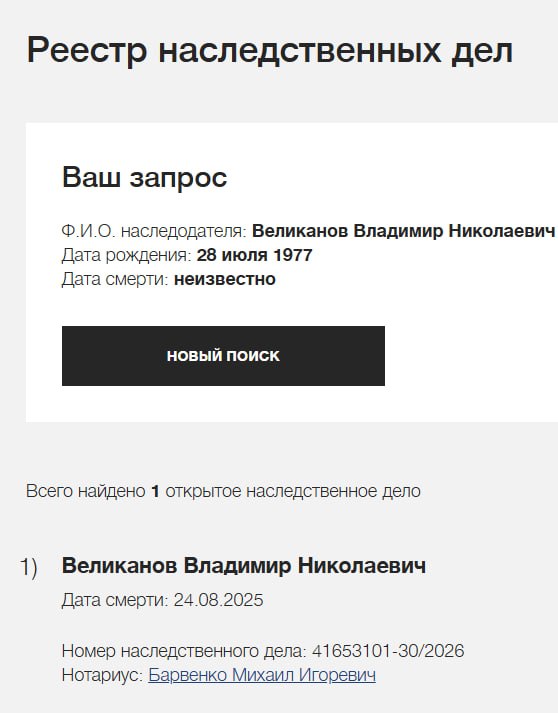Screen dimensions: 558x713
Task: Click the «новый поиск» button
Action: 223,356
